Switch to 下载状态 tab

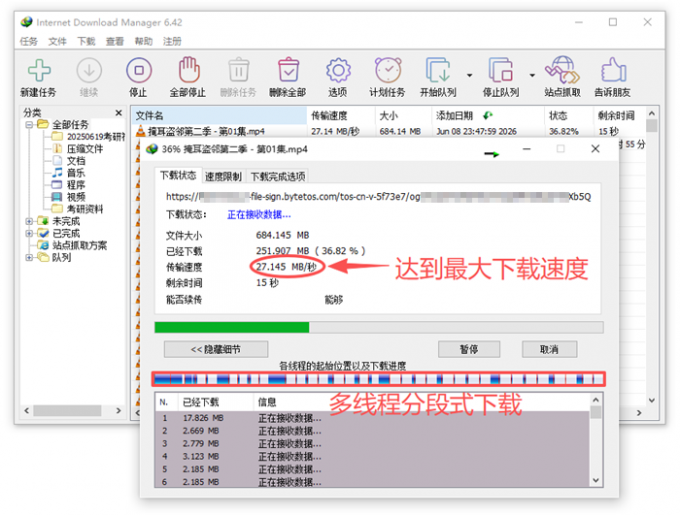tap(178, 176)
